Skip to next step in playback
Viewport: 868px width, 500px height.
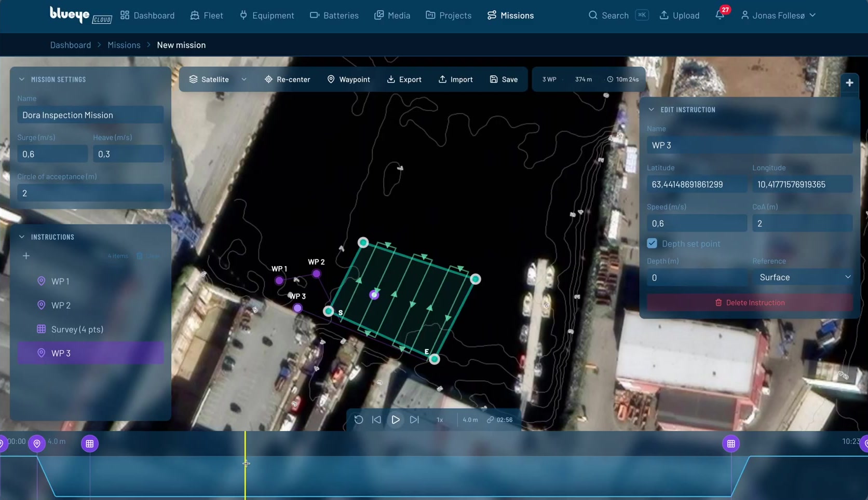click(414, 420)
